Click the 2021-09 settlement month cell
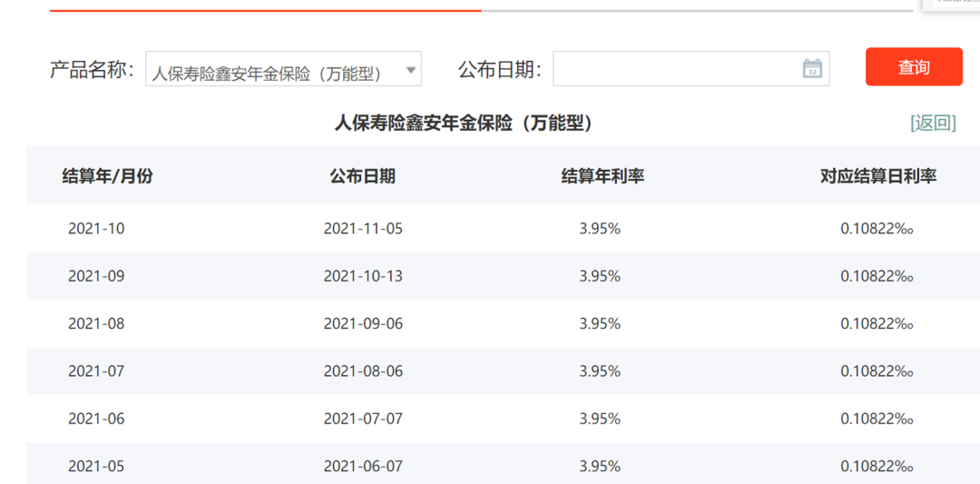Image resolution: width=980 pixels, height=484 pixels. coord(96,276)
